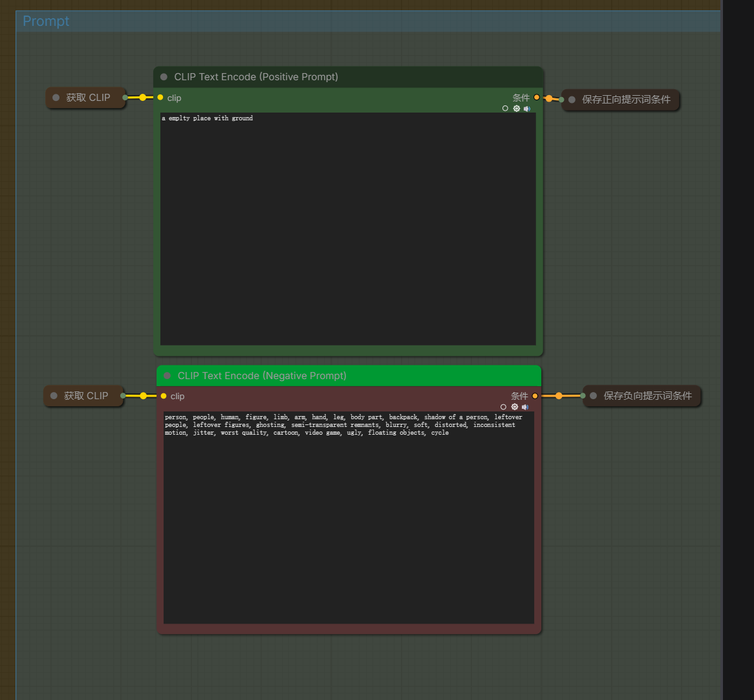754x700 pixels.
Task: Click the gear icon in the Negative Prompt node
Action: pyautogui.click(x=515, y=406)
